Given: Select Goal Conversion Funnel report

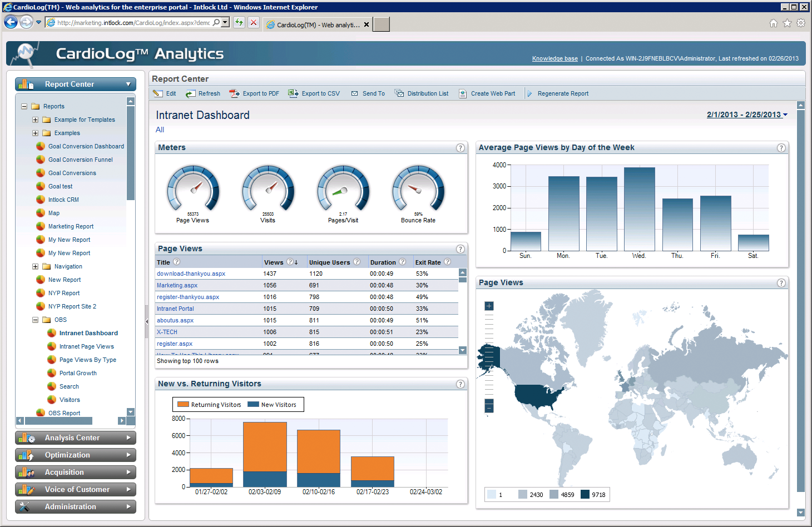Looking at the screenshot, I should tap(80, 160).
